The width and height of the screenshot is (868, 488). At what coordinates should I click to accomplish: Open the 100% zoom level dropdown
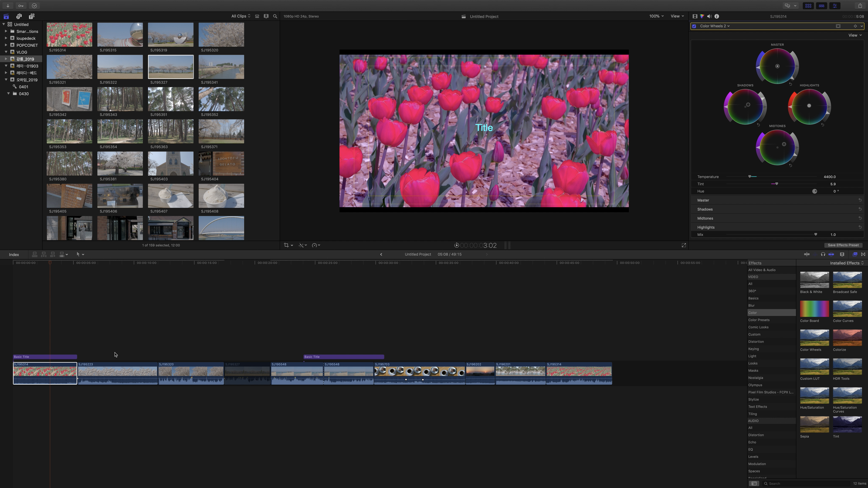(x=656, y=16)
